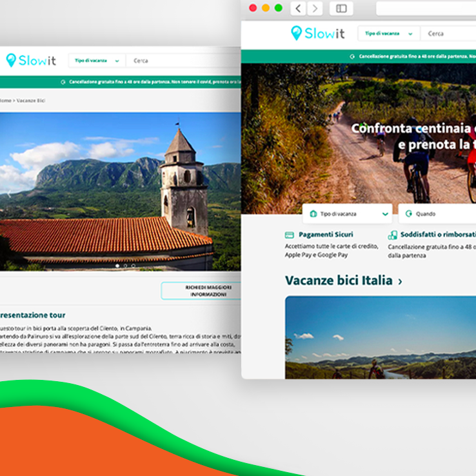The height and width of the screenshot is (476, 476).
Task: Click the browser forward arrow button
Action: [315, 8]
